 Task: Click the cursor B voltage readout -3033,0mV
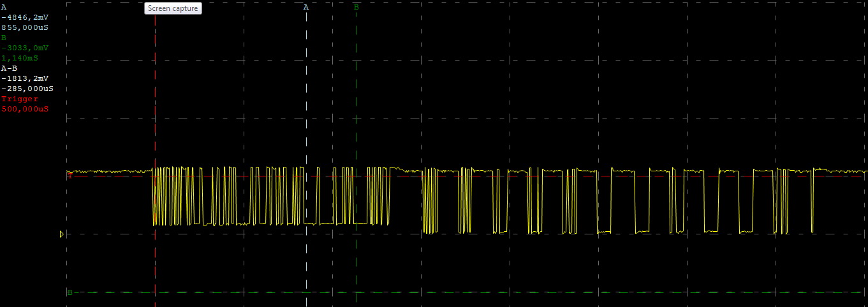click(25, 48)
